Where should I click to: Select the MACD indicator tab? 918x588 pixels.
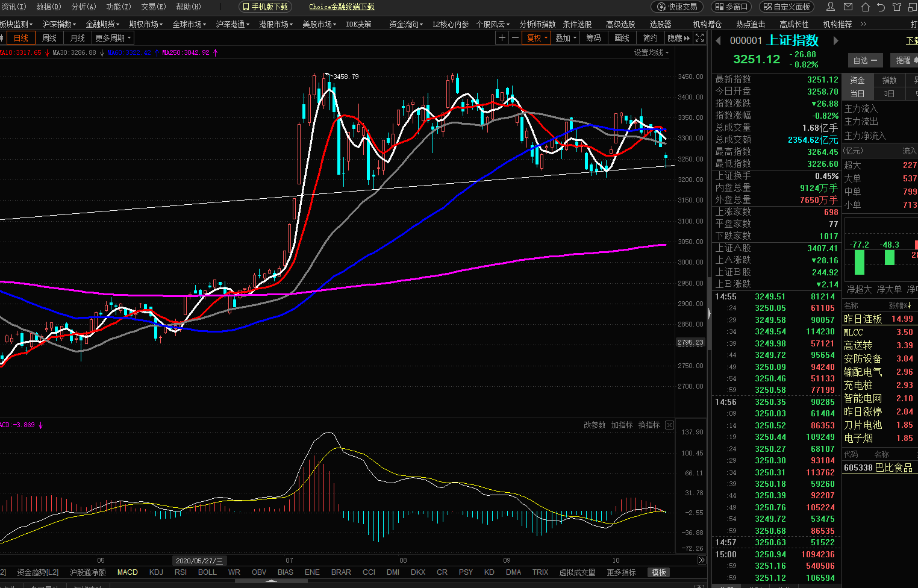pyautogui.click(x=127, y=572)
